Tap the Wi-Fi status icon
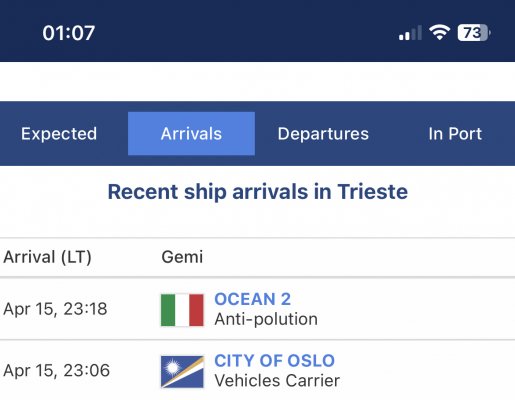The image size is (515, 400). (x=440, y=32)
